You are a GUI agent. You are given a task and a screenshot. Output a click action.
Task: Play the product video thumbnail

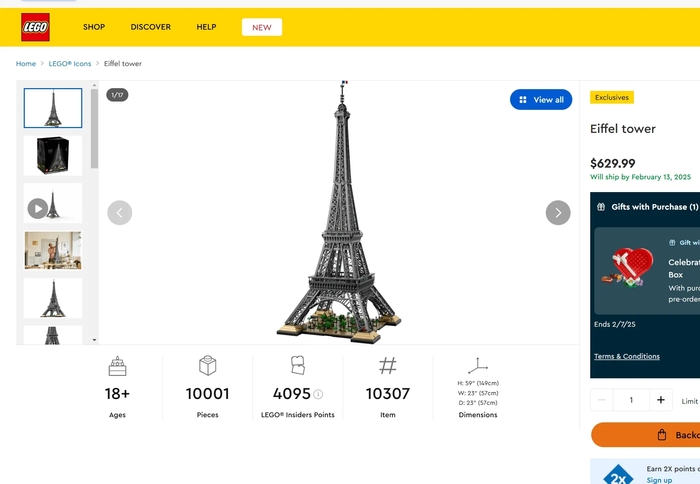(38, 208)
